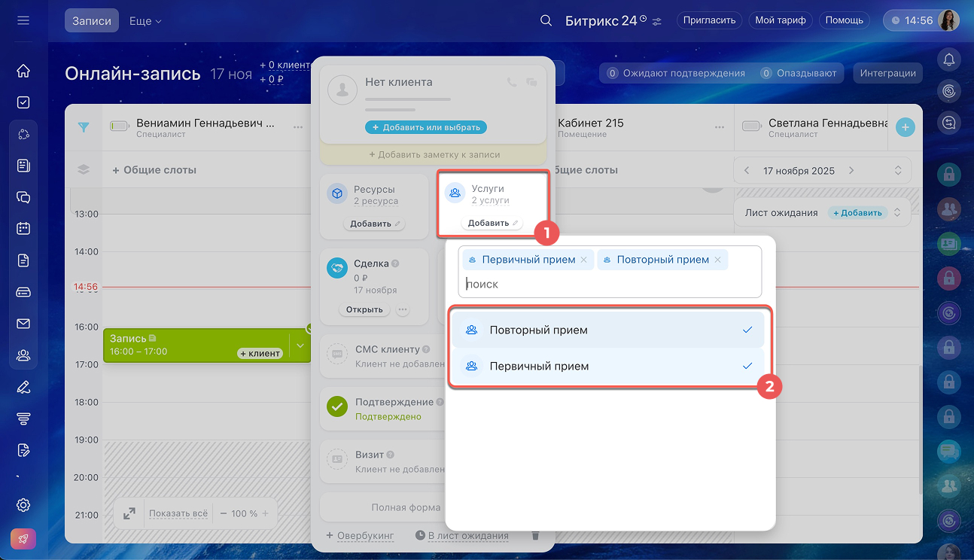Screen dimensions: 974x560
Task: Click the blue plus add resource icon
Action: 905,127
